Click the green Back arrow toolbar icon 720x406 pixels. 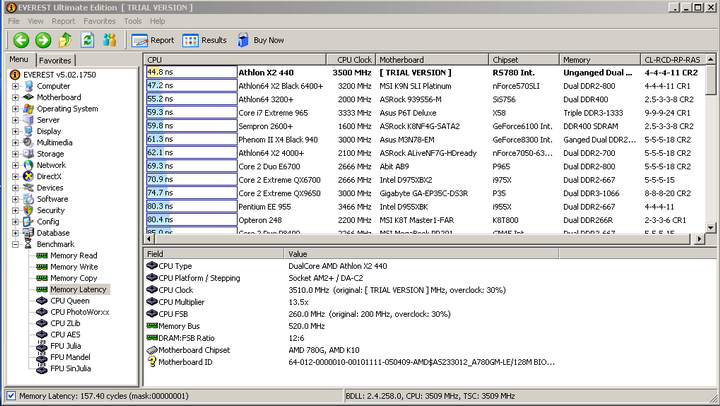pyautogui.click(x=20, y=40)
